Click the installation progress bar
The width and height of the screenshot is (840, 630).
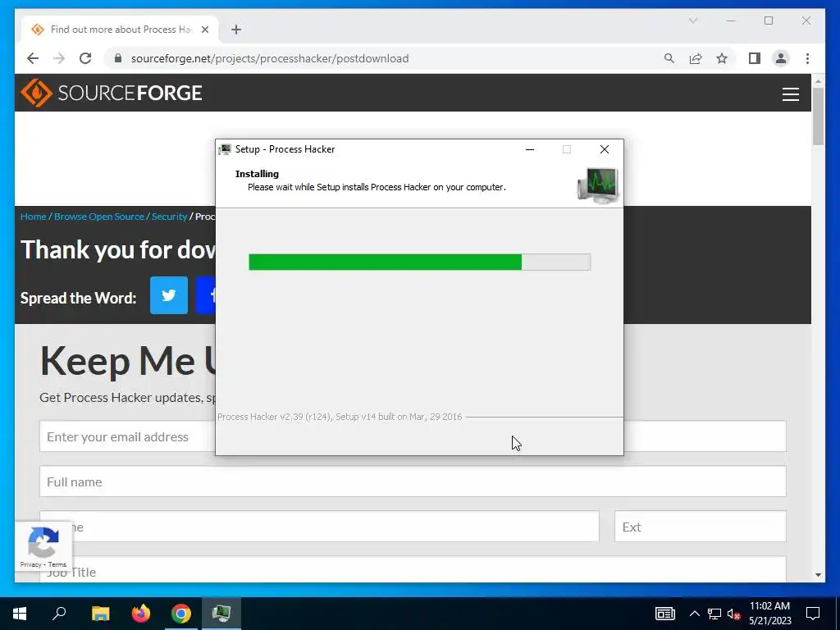point(419,262)
